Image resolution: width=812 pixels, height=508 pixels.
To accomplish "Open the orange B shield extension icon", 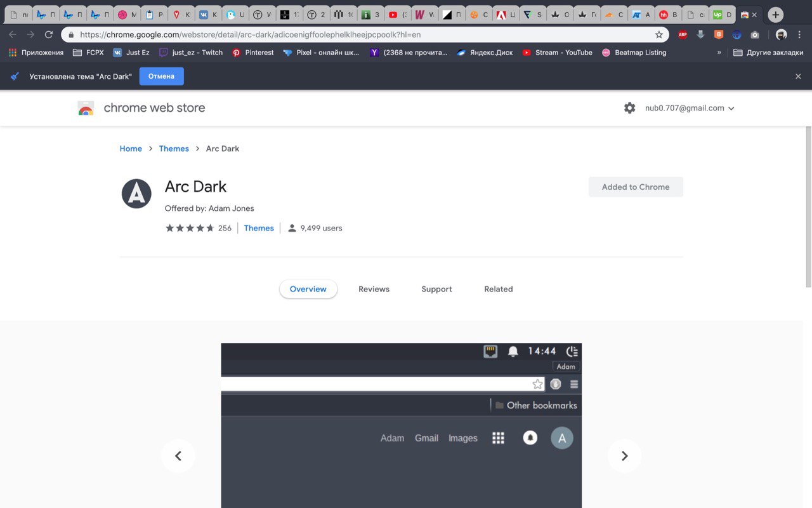I will coord(719,35).
